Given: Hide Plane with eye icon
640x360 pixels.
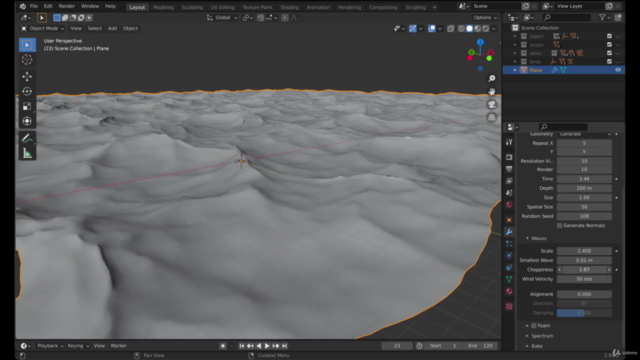Looking at the screenshot, I should coord(618,70).
